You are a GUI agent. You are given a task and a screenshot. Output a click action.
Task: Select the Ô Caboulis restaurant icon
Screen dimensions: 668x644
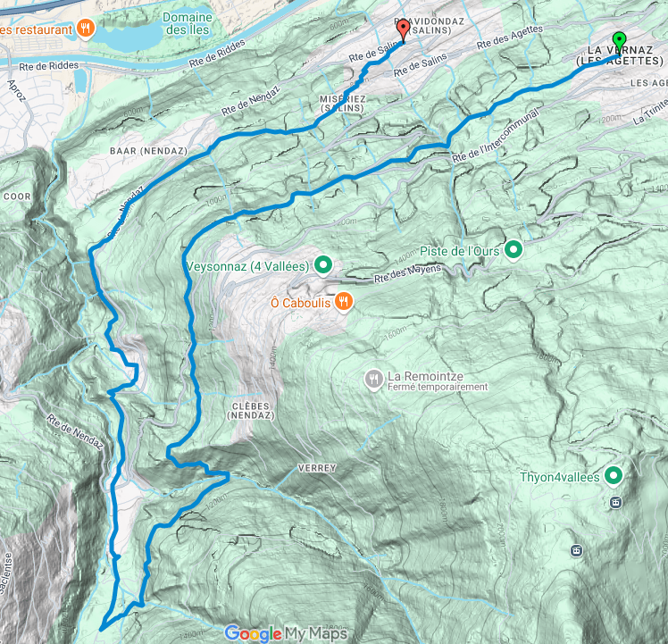pos(343,302)
